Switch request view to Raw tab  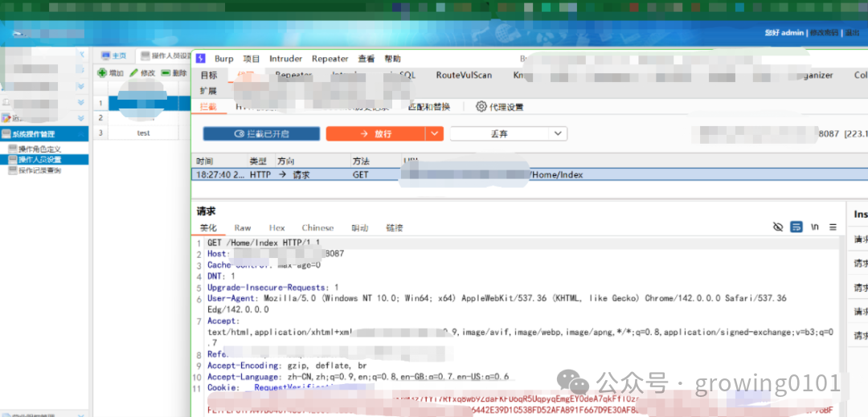[243, 228]
